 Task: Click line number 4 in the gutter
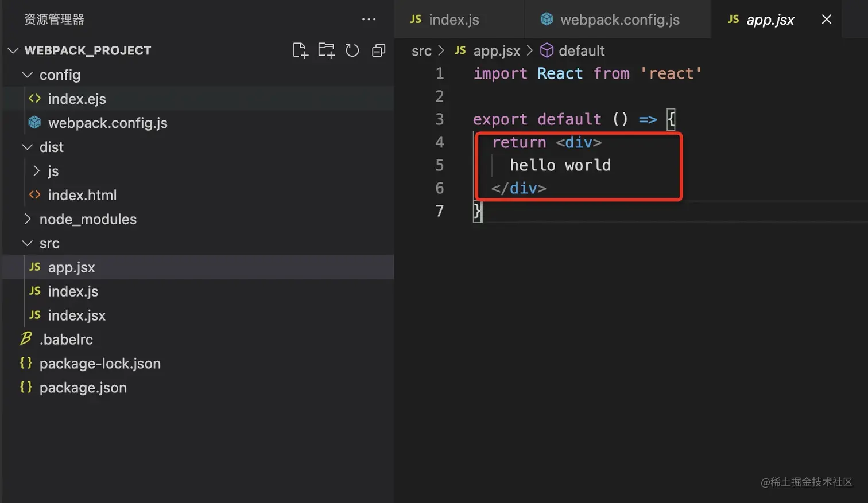tap(439, 142)
